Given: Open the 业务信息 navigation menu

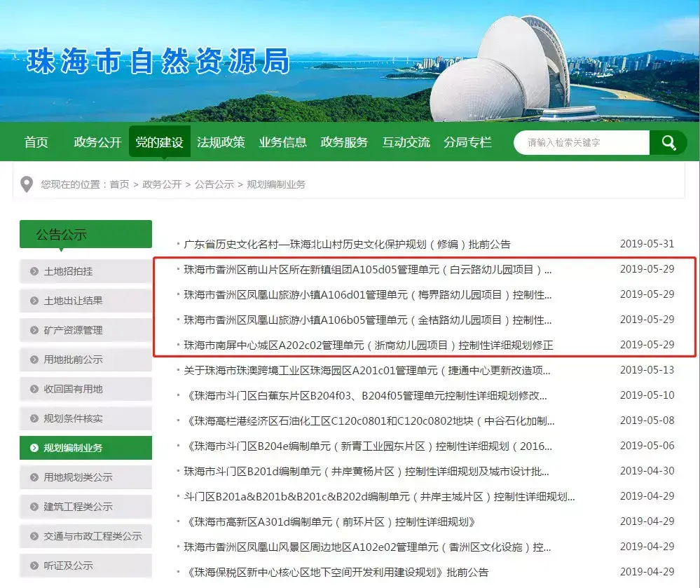Looking at the screenshot, I should click(282, 142).
